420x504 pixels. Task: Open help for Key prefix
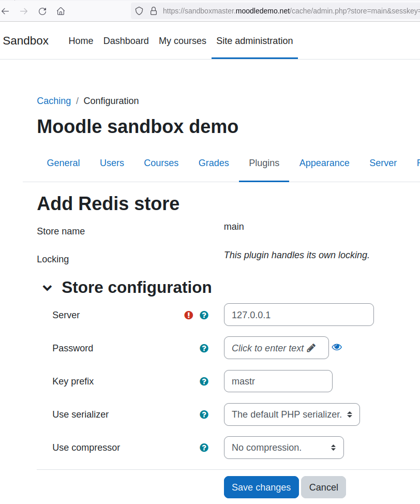point(204,381)
